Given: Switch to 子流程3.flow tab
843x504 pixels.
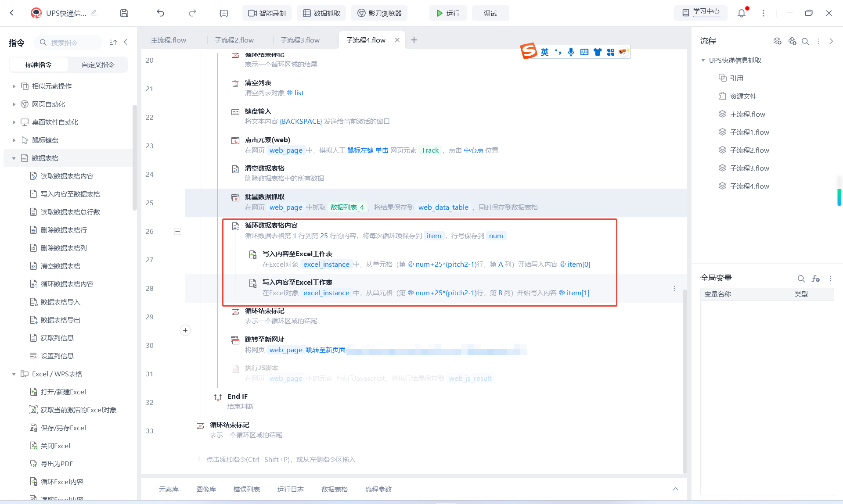Looking at the screenshot, I should (300, 40).
